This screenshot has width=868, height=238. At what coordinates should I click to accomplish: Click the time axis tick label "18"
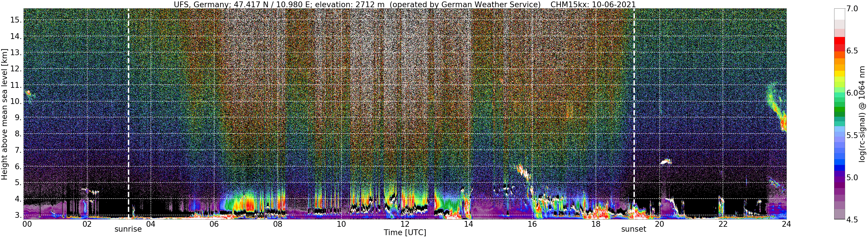point(596,224)
